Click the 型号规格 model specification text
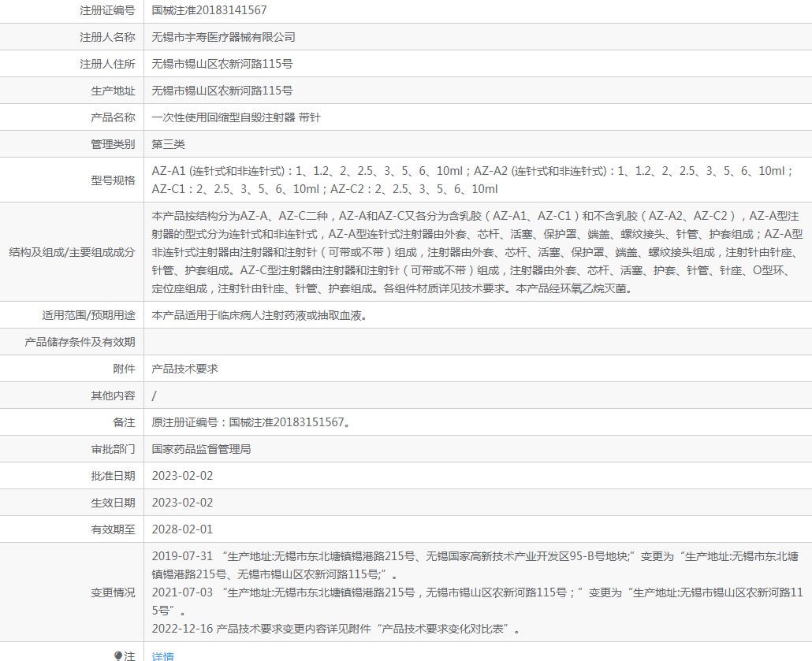 click(x=472, y=180)
